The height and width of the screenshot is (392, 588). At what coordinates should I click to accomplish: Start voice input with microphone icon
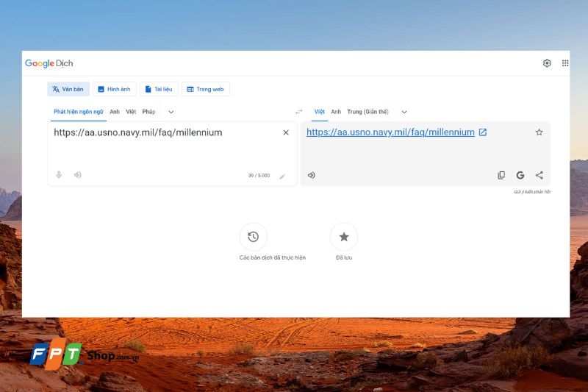(x=59, y=175)
